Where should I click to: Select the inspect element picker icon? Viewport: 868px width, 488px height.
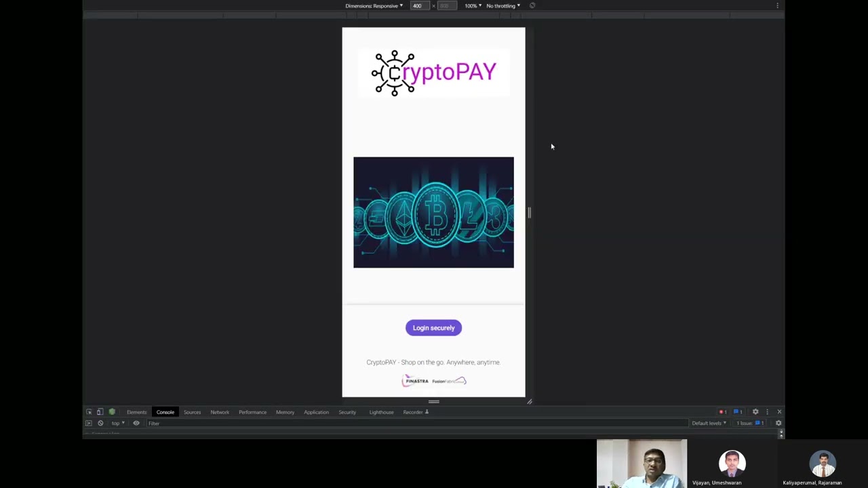[x=89, y=412]
